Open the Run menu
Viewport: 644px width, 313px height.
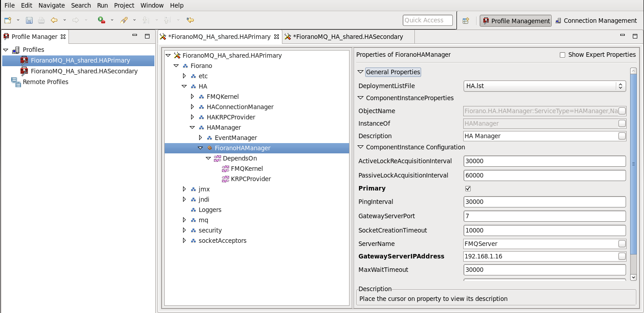102,5
